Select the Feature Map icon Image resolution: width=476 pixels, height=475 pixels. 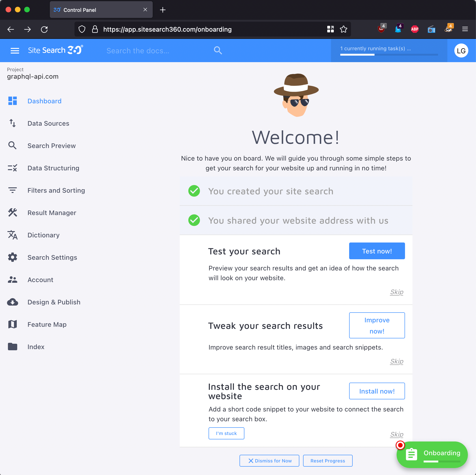coord(13,324)
